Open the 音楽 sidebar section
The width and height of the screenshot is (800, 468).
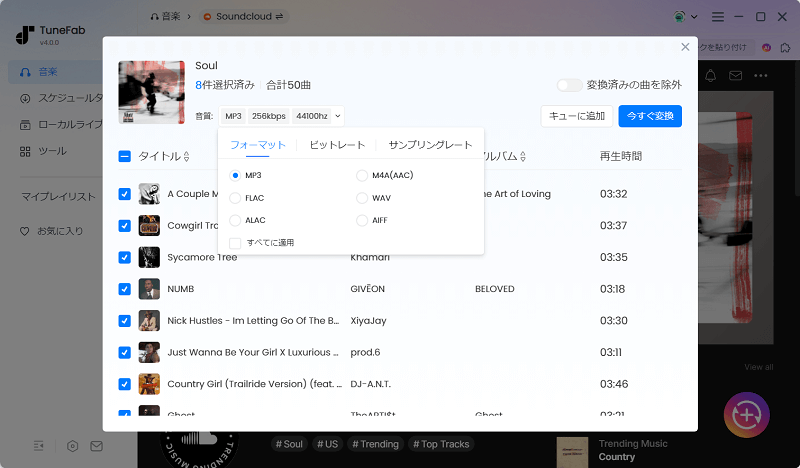coord(55,72)
